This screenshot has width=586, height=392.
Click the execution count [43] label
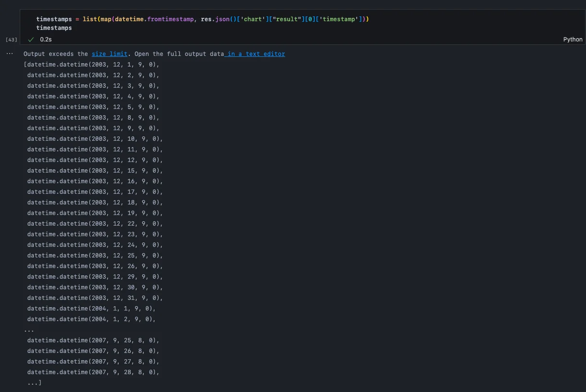pyautogui.click(x=11, y=40)
